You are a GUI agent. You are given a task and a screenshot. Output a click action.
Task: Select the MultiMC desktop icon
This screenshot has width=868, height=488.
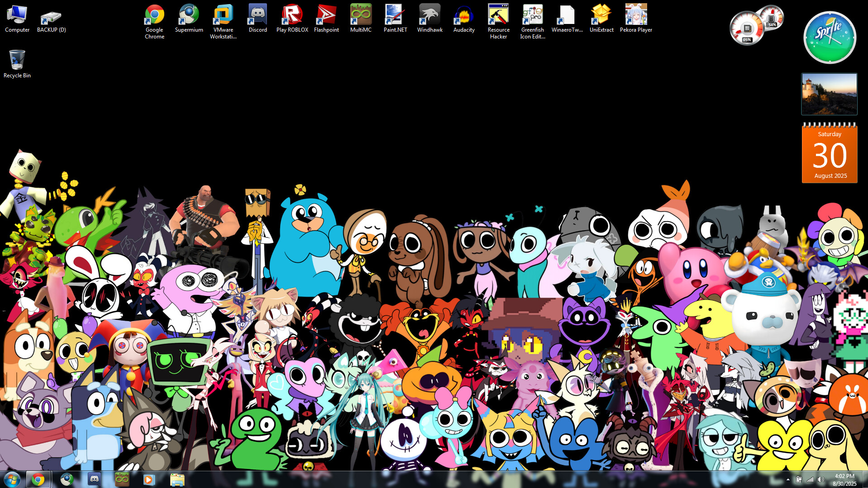point(361,16)
